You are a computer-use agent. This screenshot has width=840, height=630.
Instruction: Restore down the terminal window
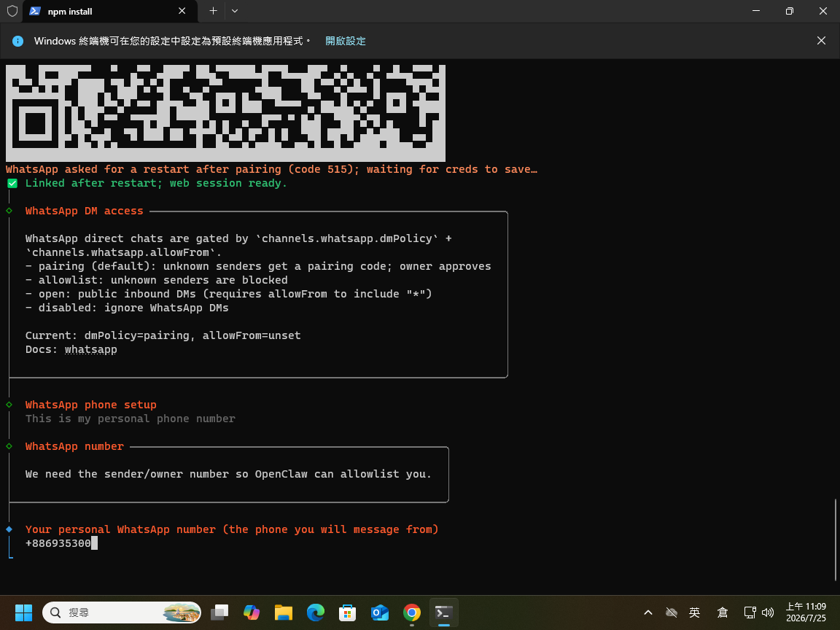(x=790, y=11)
